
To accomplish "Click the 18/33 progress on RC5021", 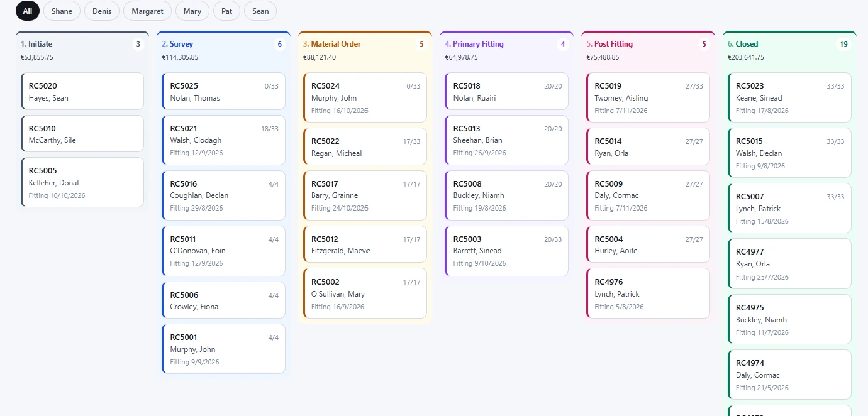I will [x=270, y=129].
